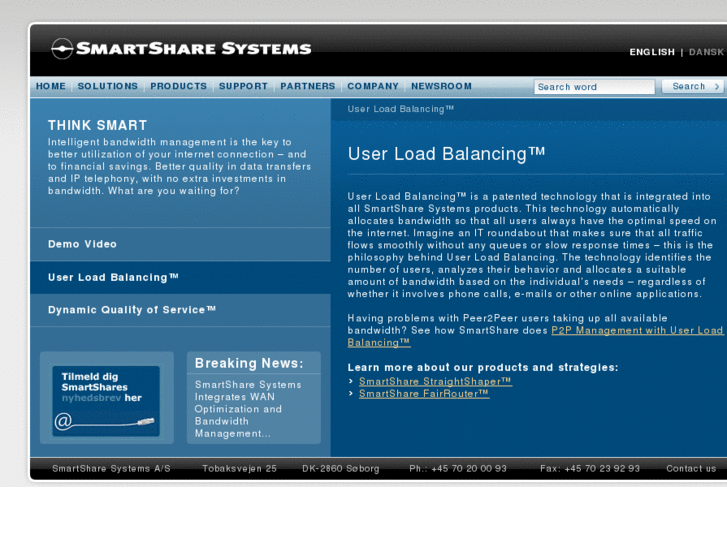The height and width of the screenshot is (545, 727).
Task: Open the Solutions menu item
Action: pos(108,86)
